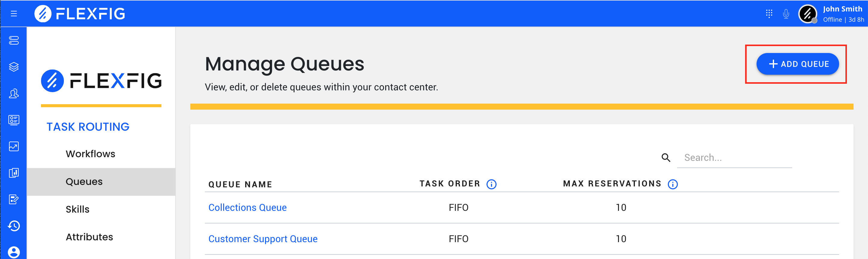Click the Add Queue button
Screen dimensions: 868x259
pos(797,64)
